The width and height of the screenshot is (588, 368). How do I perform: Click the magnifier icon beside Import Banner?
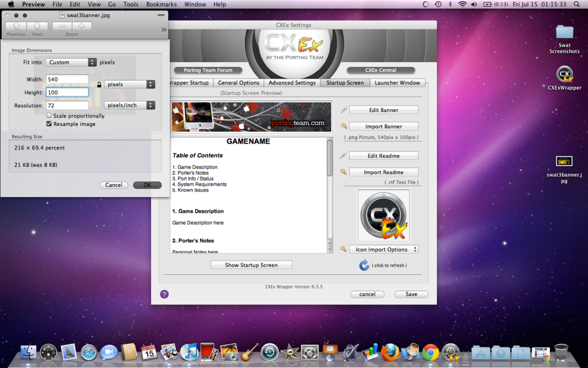[344, 126]
